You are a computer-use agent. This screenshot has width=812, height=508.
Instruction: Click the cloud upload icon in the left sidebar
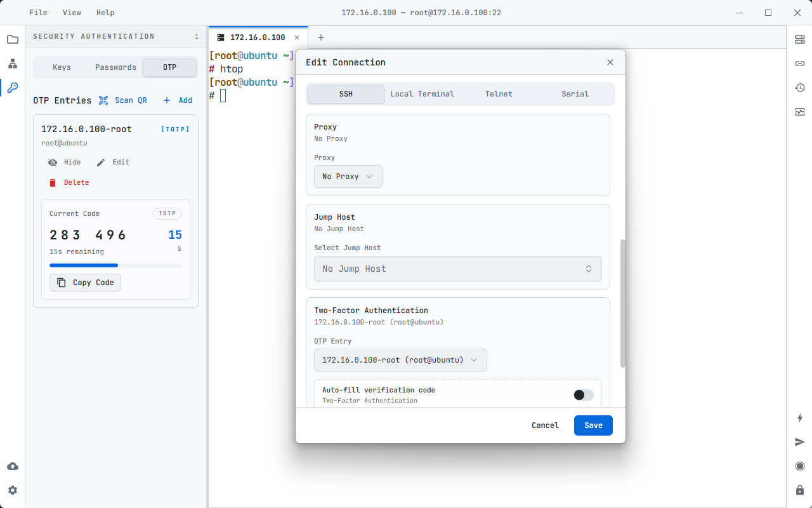13,466
